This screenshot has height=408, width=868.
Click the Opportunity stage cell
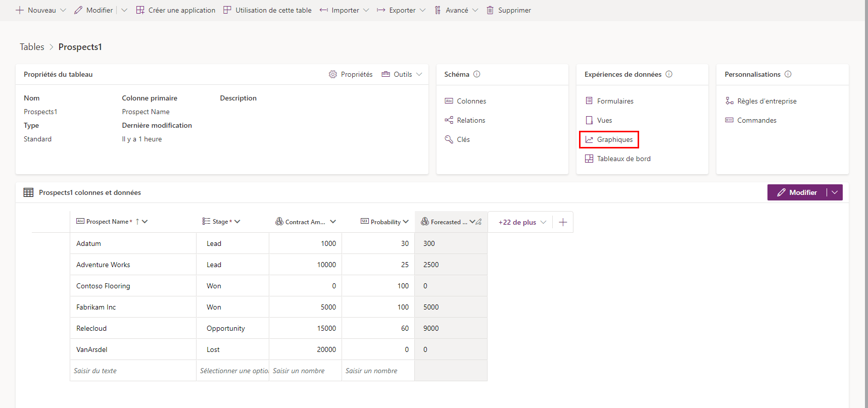232,328
